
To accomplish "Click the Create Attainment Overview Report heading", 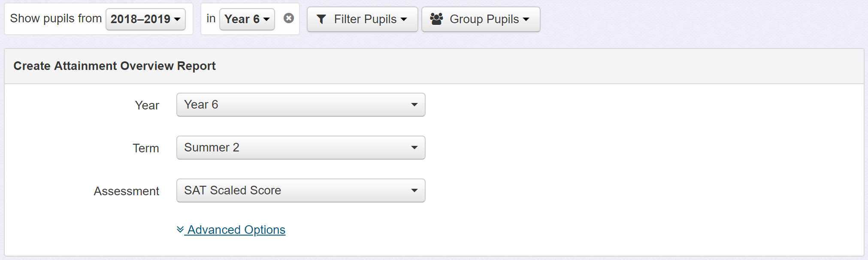I will pyautogui.click(x=115, y=66).
